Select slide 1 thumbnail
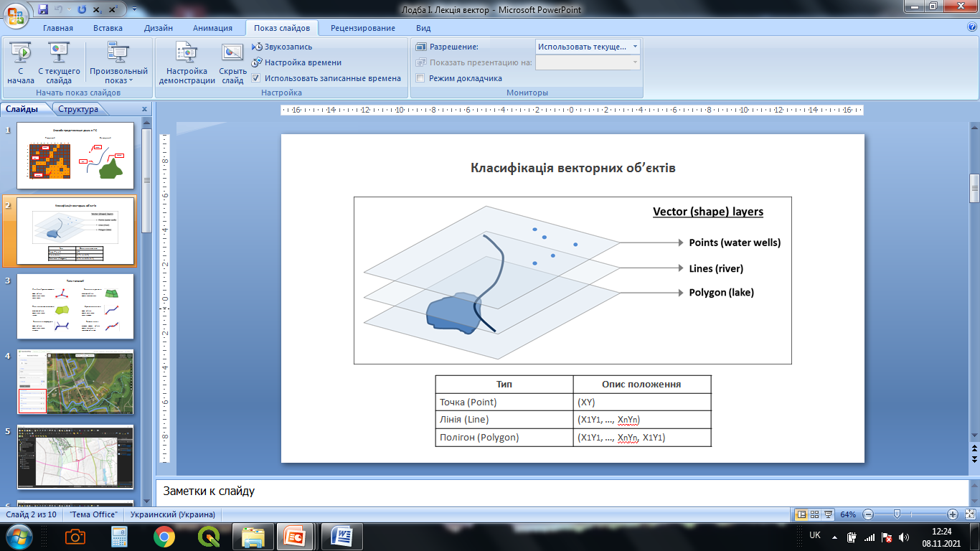Viewport: 980px width, 551px height. tap(75, 155)
